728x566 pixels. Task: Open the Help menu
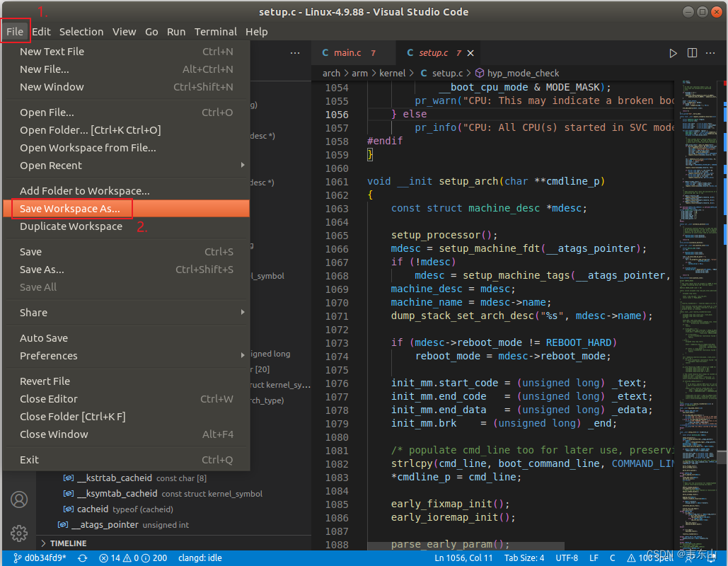click(x=256, y=32)
